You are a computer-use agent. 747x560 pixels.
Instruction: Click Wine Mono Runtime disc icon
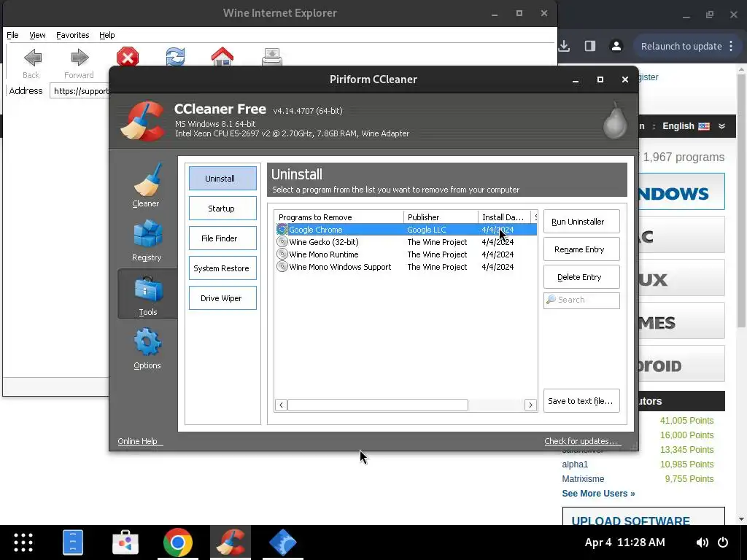coord(282,254)
